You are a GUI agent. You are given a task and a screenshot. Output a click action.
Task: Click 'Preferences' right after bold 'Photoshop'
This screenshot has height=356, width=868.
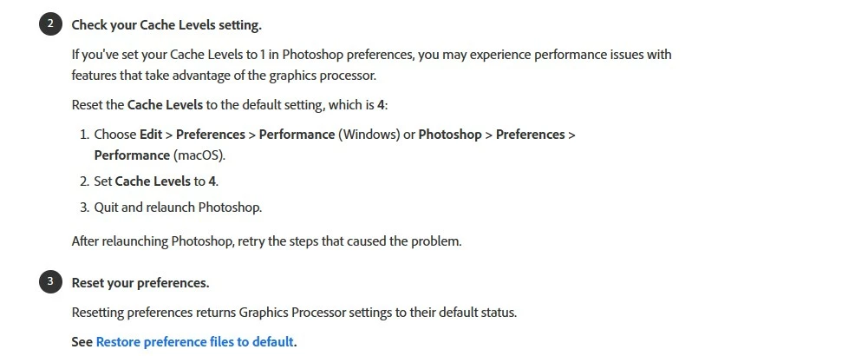[531, 135]
